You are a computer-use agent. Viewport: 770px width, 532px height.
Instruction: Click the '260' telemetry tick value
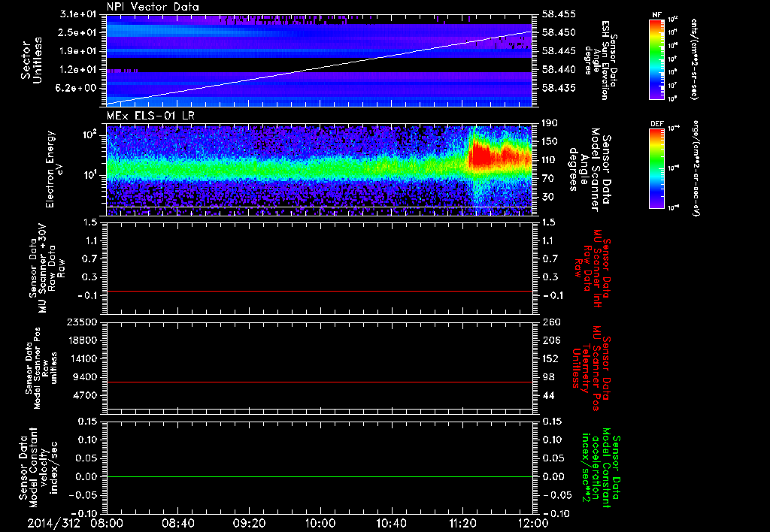[551, 322]
